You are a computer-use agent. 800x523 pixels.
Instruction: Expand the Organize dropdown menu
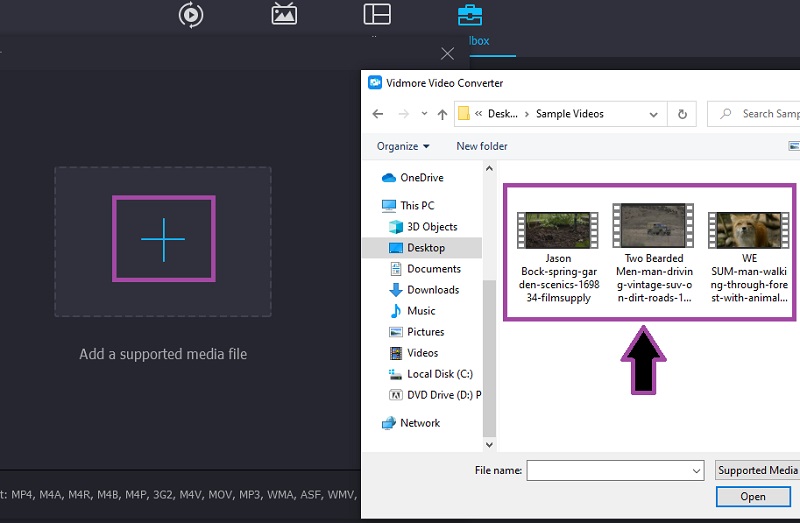point(403,146)
